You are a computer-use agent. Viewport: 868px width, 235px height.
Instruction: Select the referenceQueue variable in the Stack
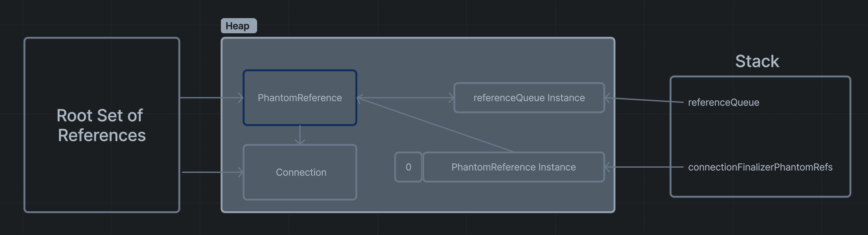[x=723, y=102]
